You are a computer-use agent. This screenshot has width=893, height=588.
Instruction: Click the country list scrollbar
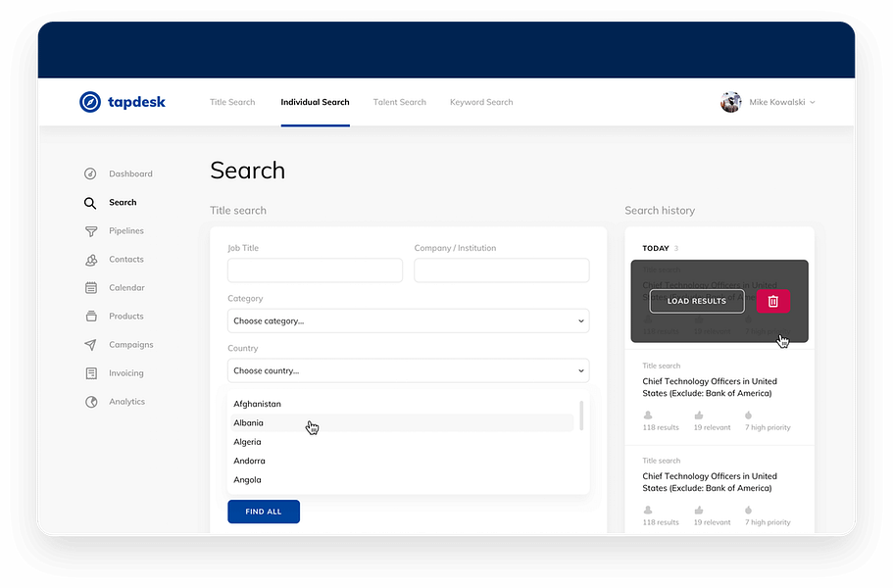[x=581, y=416]
